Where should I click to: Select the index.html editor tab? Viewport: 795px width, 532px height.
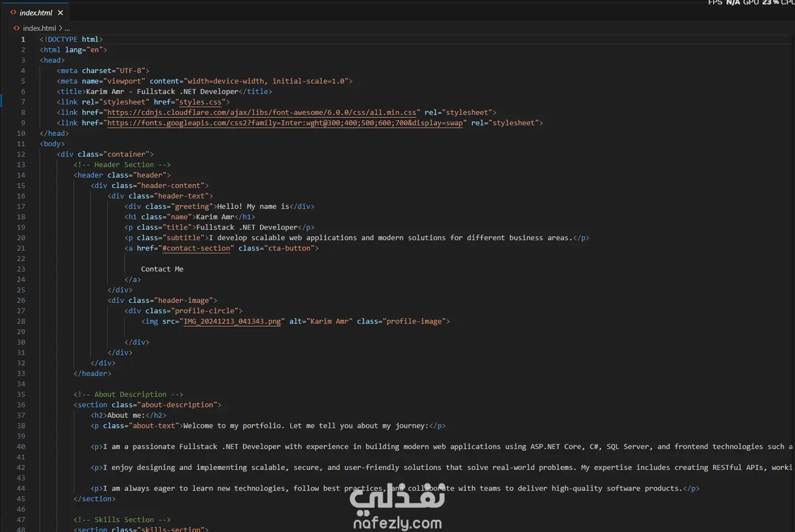coord(36,13)
